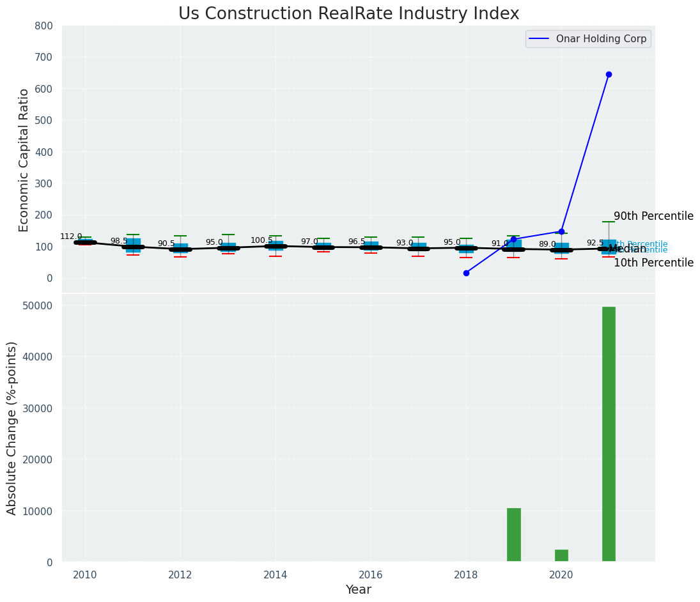Click the 89.0 median value label

point(547,244)
